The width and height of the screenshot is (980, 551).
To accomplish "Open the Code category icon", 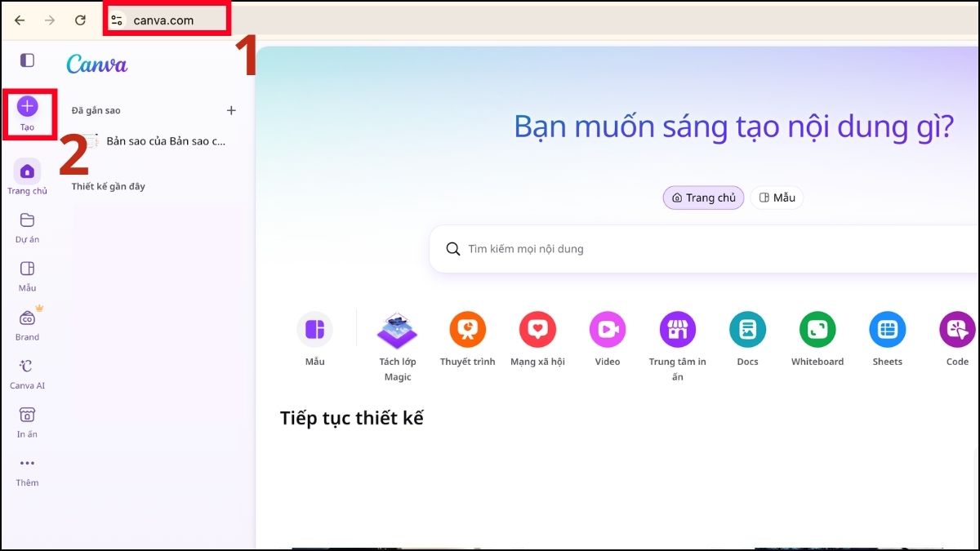I will click(957, 330).
